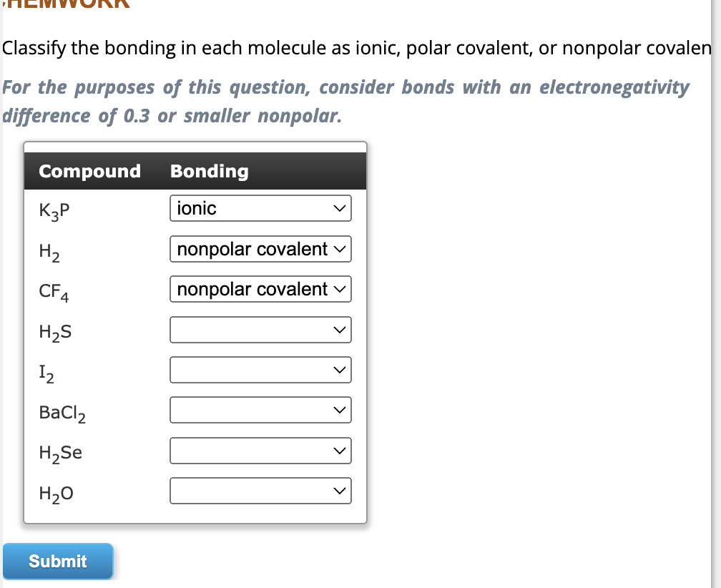
Task: Click the H2Se compound label
Action: pyautogui.click(x=59, y=452)
